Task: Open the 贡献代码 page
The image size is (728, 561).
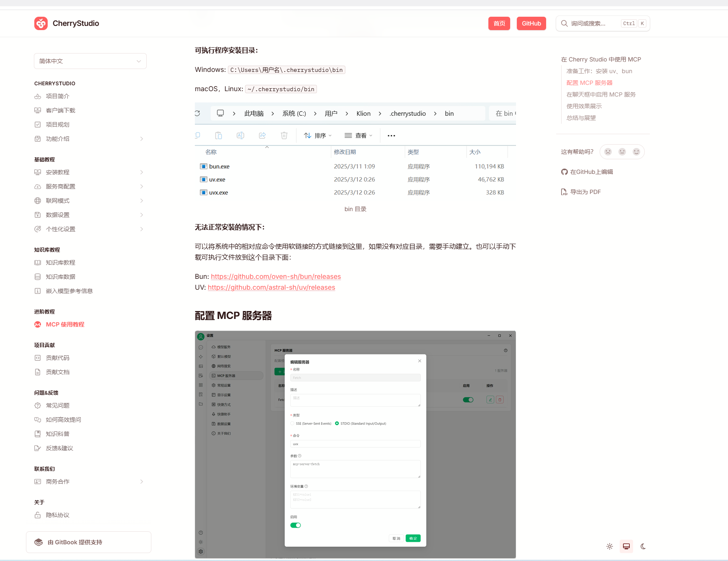Action: pyautogui.click(x=58, y=358)
